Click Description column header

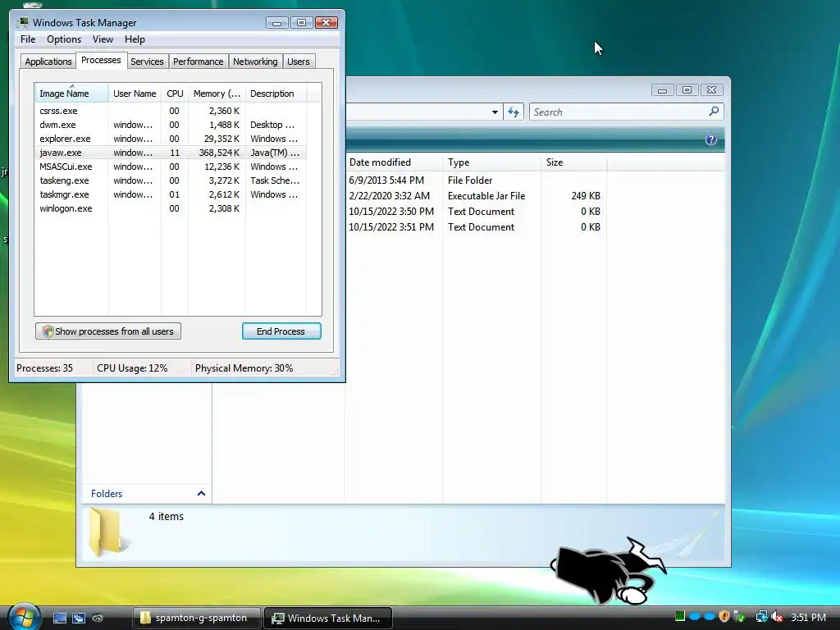tap(276, 94)
